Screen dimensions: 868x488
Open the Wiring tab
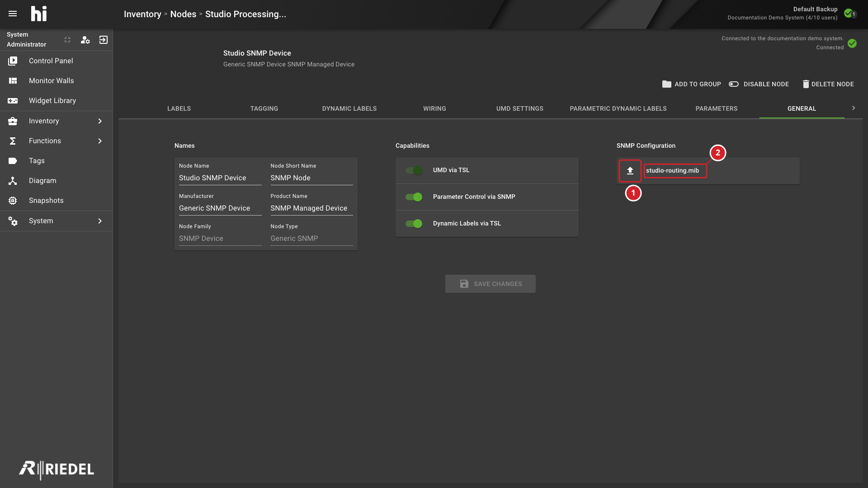[x=434, y=108]
